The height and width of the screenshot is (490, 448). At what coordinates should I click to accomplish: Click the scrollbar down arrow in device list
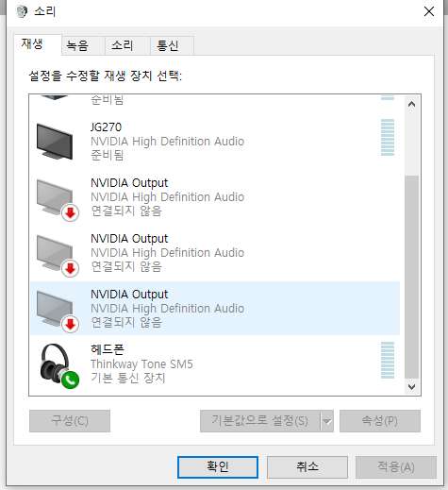pyautogui.click(x=411, y=386)
